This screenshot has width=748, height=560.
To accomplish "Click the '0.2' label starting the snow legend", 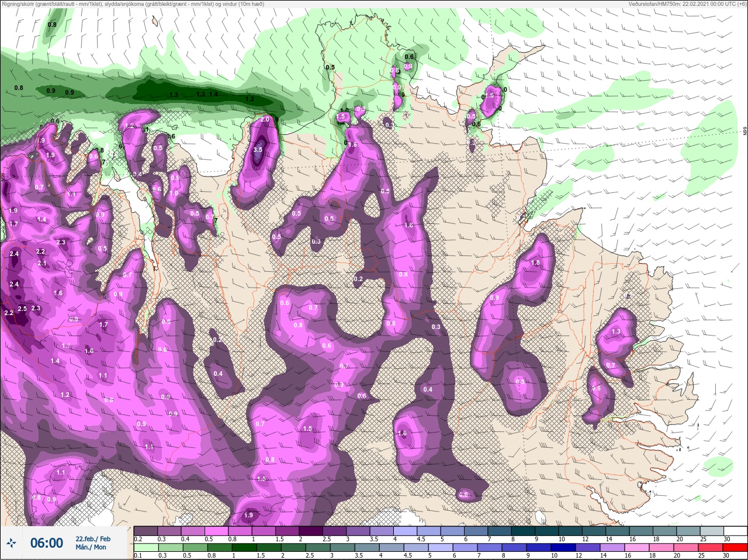I will [138, 539].
